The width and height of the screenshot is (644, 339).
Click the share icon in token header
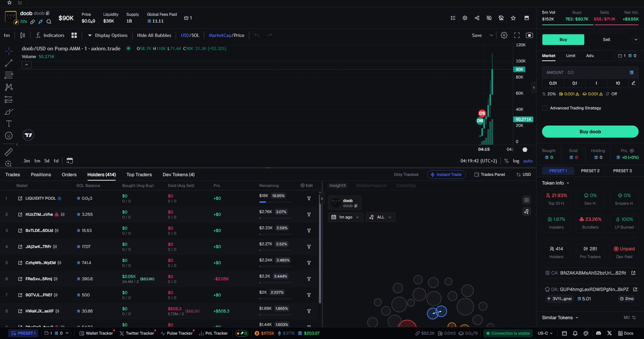(477, 18)
